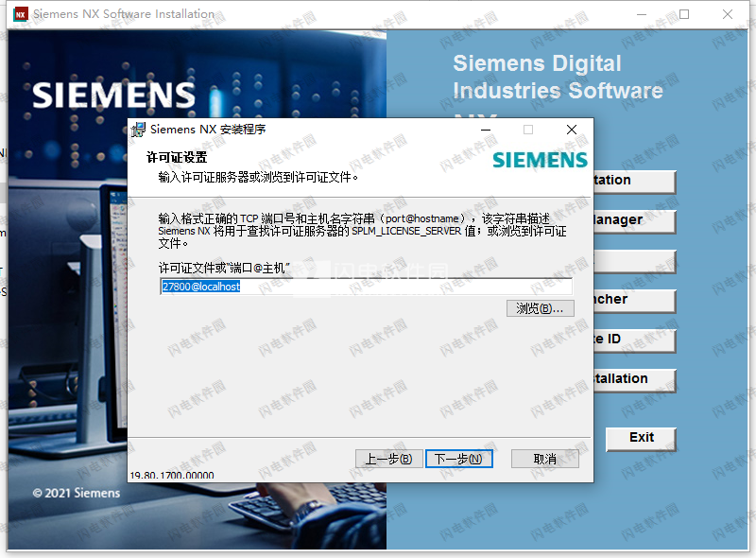Minimize the Siemens NX Software Installation window
This screenshot has width=756, height=558.
[642, 14]
